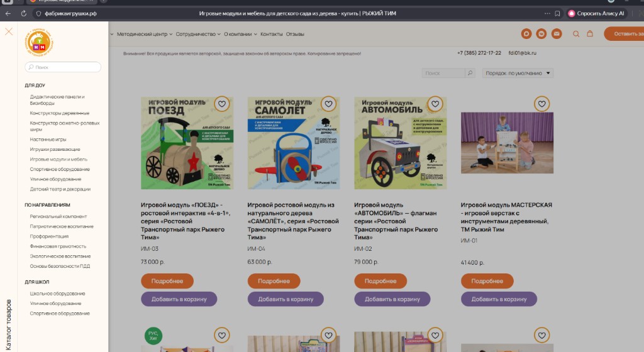This screenshot has width=644, height=352.
Task: Add АВТОМОБИЛЬ module to cart
Action: point(392,299)
